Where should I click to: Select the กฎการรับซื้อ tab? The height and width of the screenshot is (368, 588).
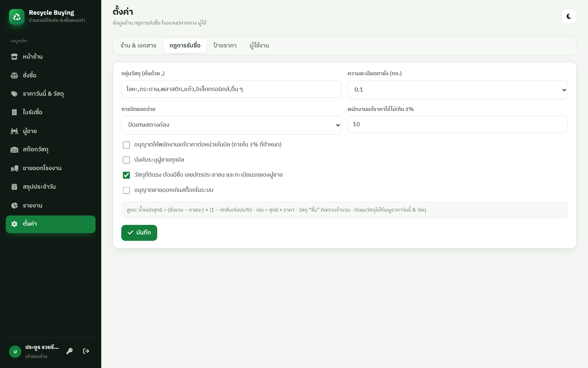click(185, 46)
